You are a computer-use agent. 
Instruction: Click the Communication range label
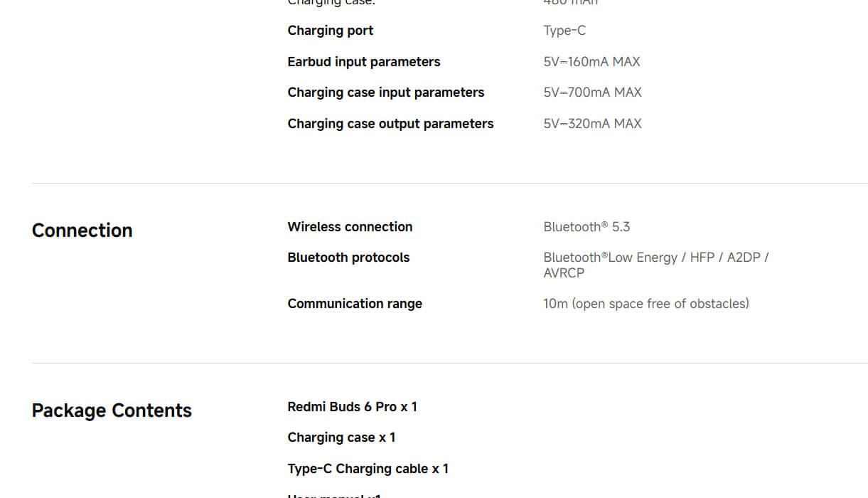pos(355,304)
